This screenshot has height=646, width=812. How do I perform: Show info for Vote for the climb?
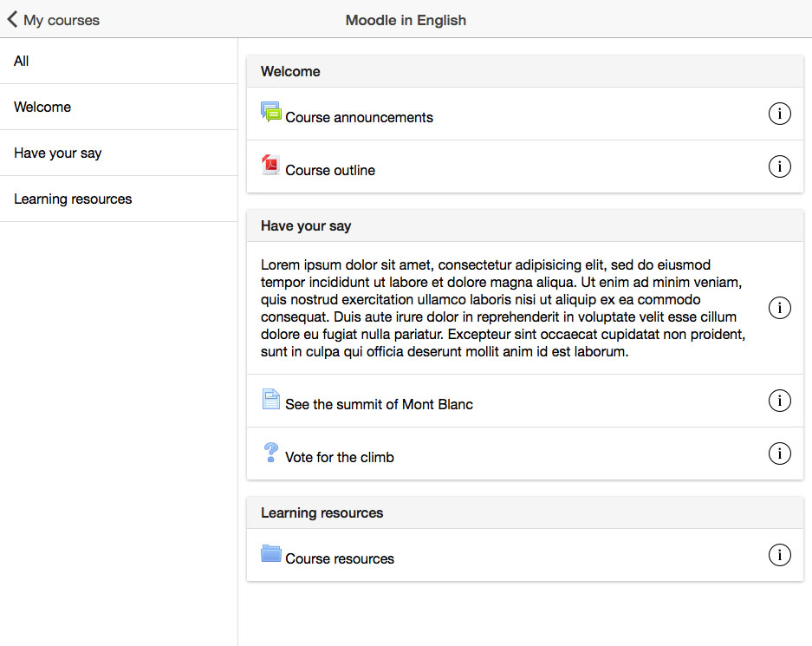779,454
